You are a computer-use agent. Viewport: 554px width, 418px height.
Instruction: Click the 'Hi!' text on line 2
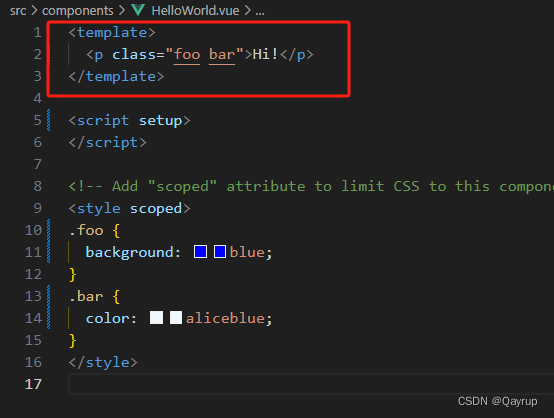tap(265, 54)
